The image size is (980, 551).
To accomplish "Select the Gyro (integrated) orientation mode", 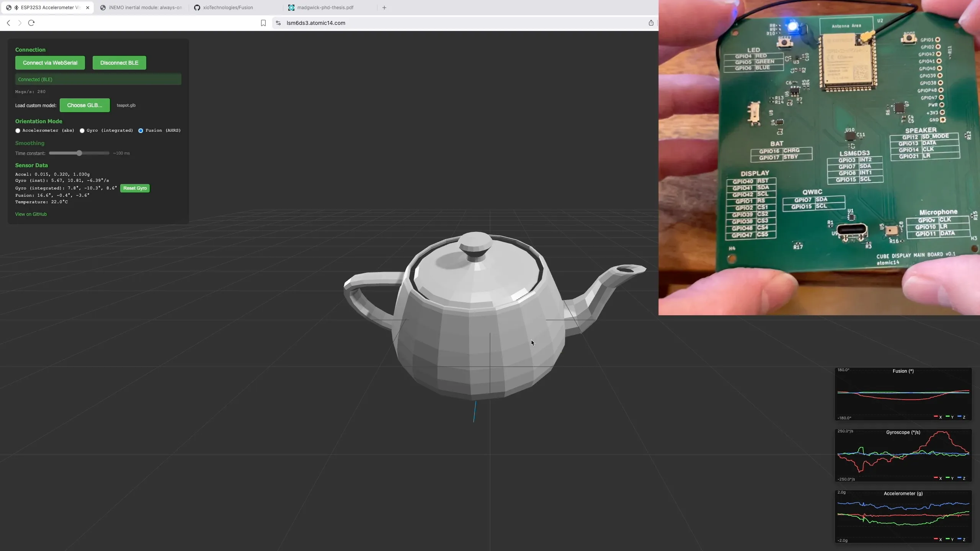I will pyautogui.click(x=82, y=130).
